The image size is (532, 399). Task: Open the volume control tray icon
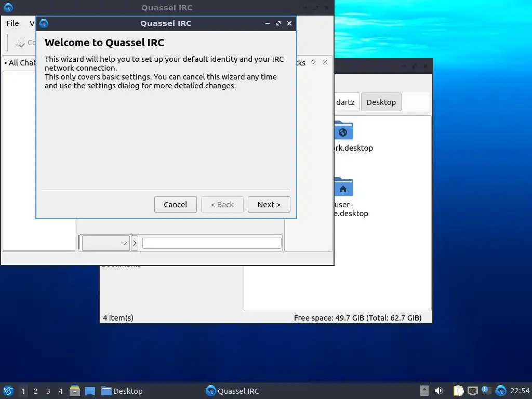point(439,391)
